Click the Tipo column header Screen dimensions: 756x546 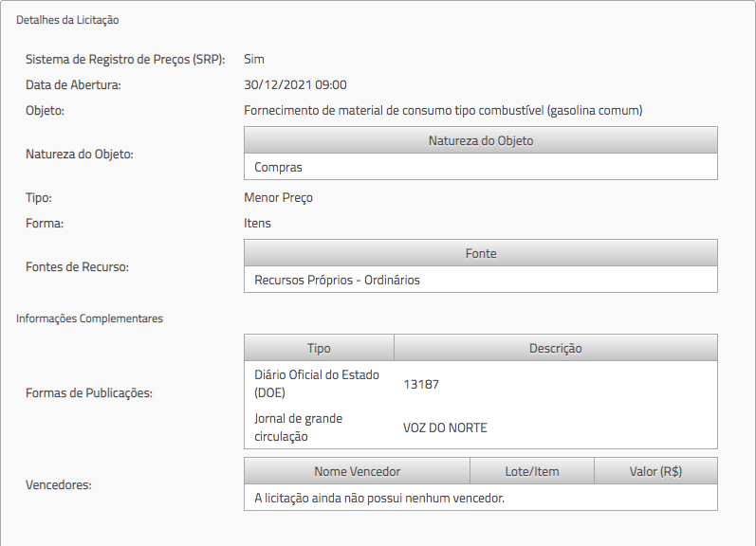(x=319, y=348)
